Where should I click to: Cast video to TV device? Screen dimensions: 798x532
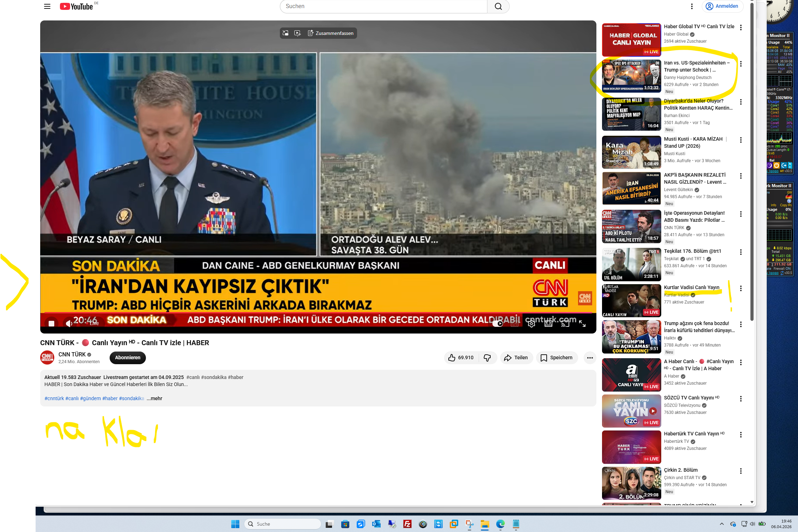pos(565,323)
